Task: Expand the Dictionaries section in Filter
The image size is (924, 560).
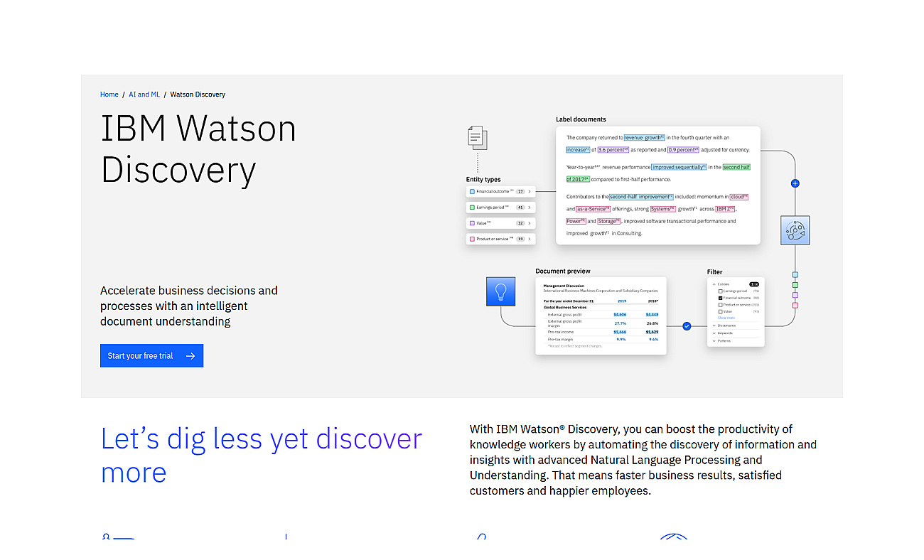Action: [714, 325]
